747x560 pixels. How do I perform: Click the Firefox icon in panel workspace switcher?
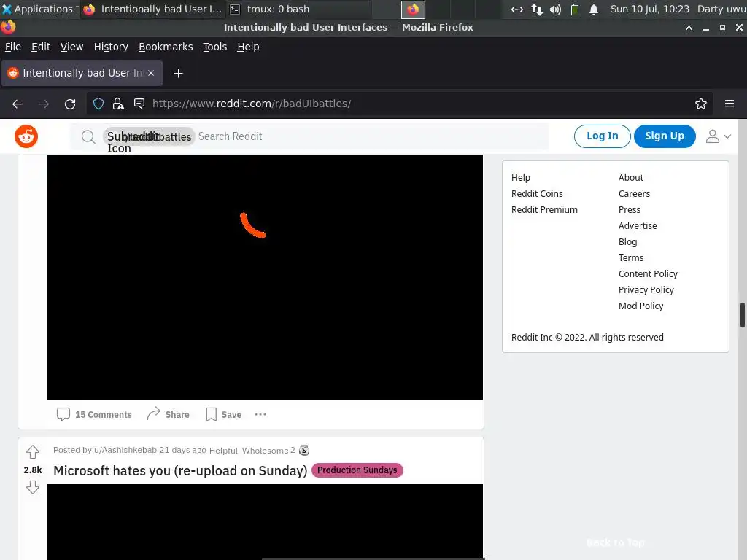[x=413, y=9]
